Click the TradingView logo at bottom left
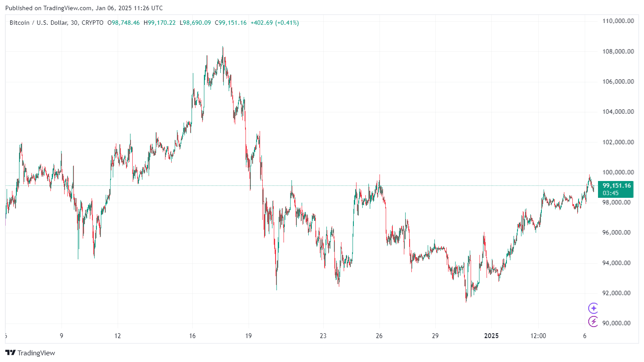Screen dimensions: 644x362 tap(30, 353)
